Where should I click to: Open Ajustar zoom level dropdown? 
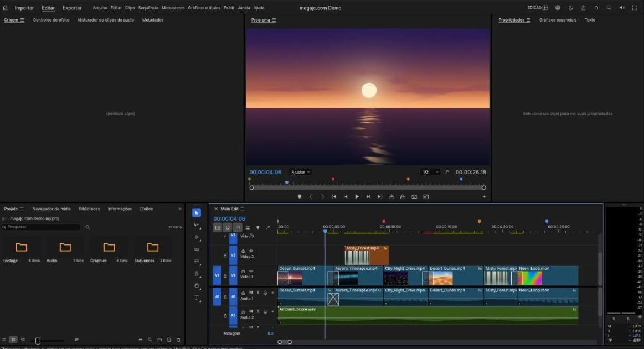(300, 172)
